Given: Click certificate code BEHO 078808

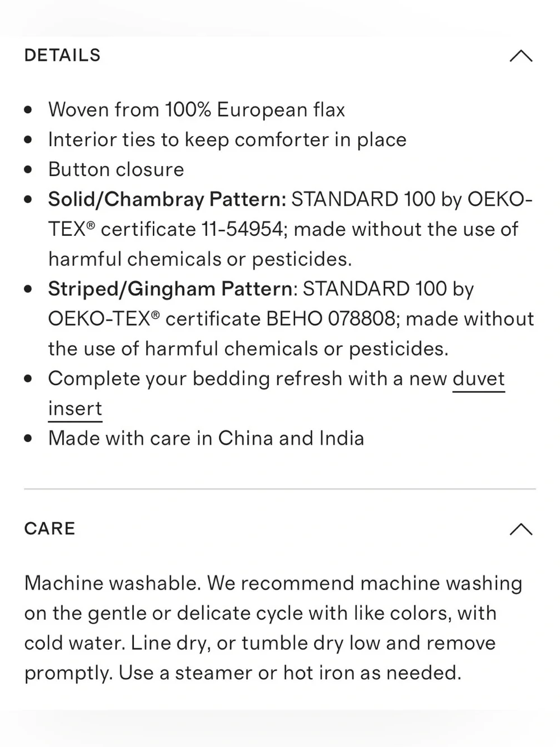Looking at the screenshot, I should tap(331, 319).
